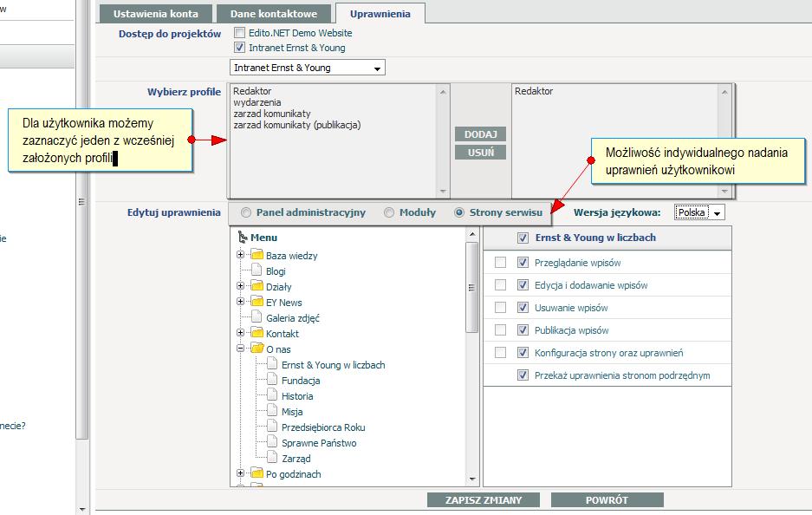
Task: Click the Sprawne Państwo page icon
Action: [272, 442]
